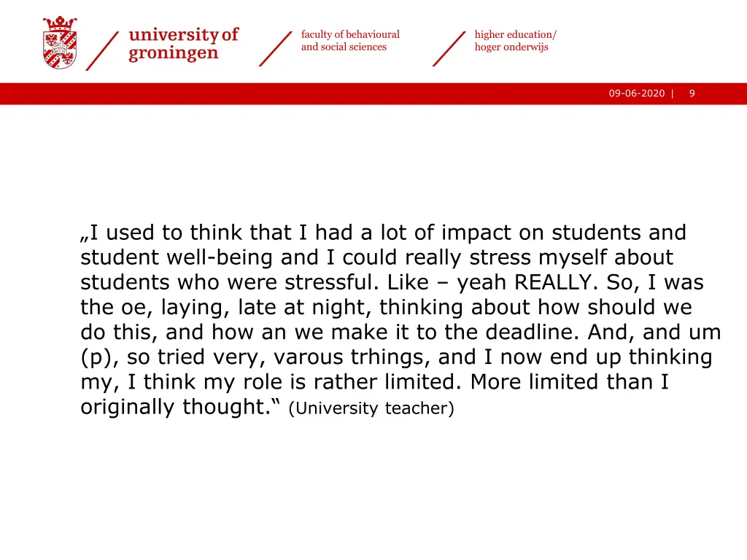This screenshot has width=747, height=560.
Task: Click the '(p)' pause marker in quote
Action: tap(95, 357)
